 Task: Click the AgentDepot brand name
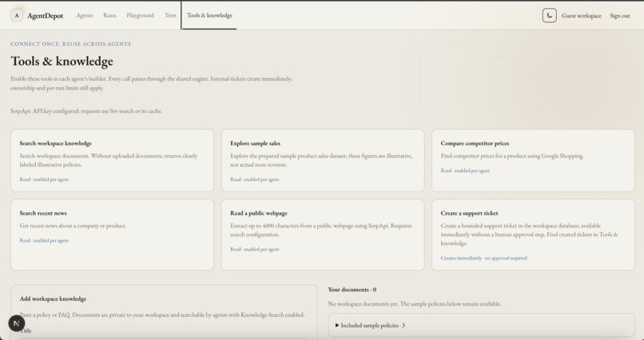tap(46, 16)
